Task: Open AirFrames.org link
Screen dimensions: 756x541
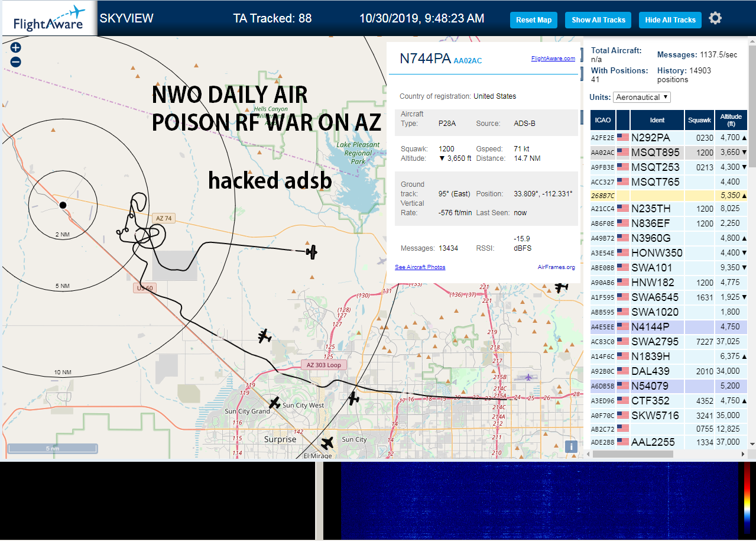Action: (556, 267)
